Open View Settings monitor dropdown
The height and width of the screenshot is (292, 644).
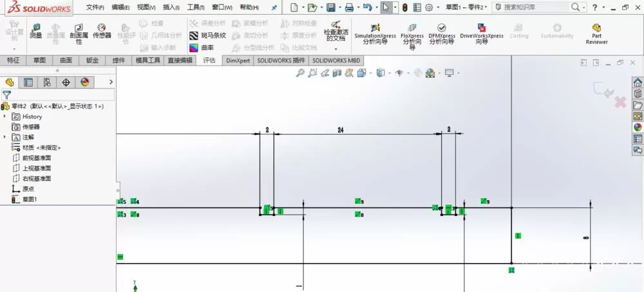[x=459, y=73]
